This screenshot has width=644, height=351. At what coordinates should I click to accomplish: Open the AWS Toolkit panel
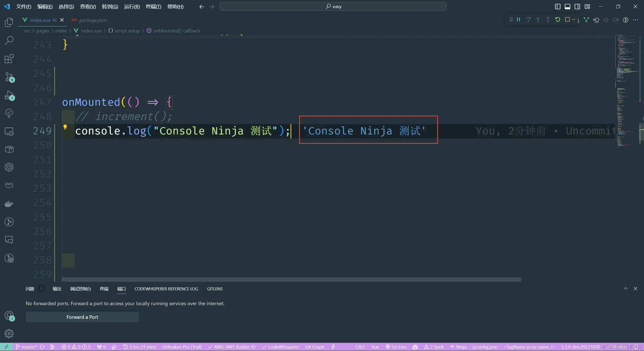click(9, 185)
